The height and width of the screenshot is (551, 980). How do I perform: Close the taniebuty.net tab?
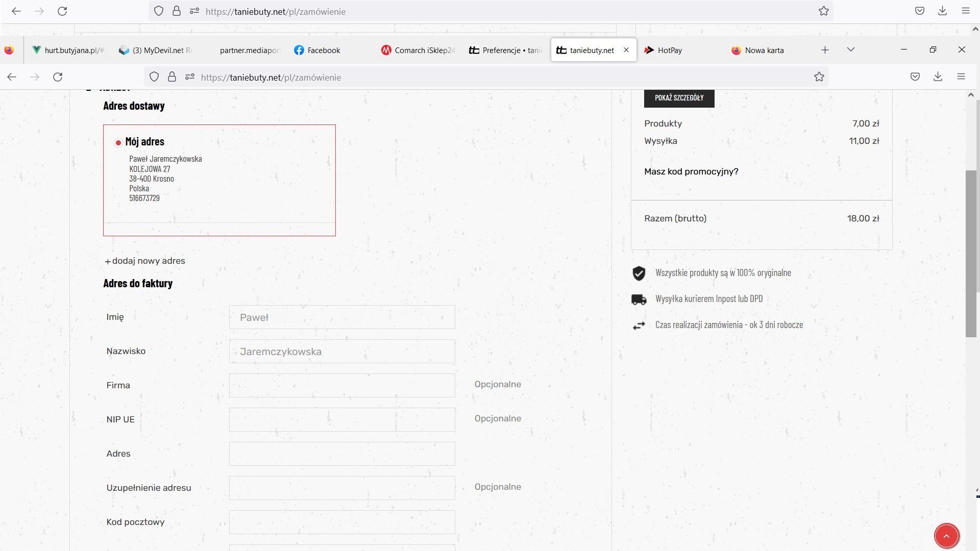click(626, 50)
